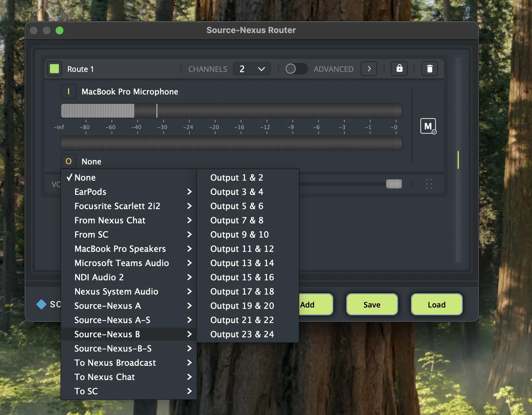Choose Output 23 & 24
This screenshot has width=532, height=415.
pyautogui.click(x=248, y=334)
